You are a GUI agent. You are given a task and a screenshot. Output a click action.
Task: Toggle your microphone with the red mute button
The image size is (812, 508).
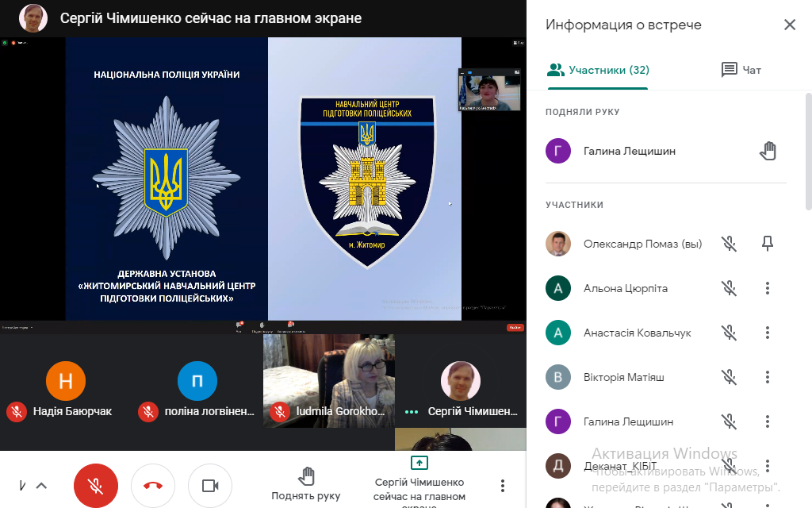coord(96,486)
